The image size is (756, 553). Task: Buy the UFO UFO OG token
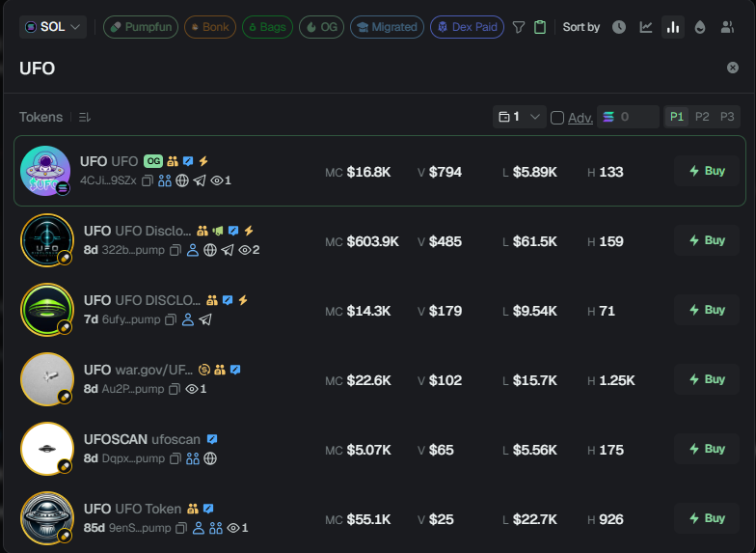tap(707, 171)
